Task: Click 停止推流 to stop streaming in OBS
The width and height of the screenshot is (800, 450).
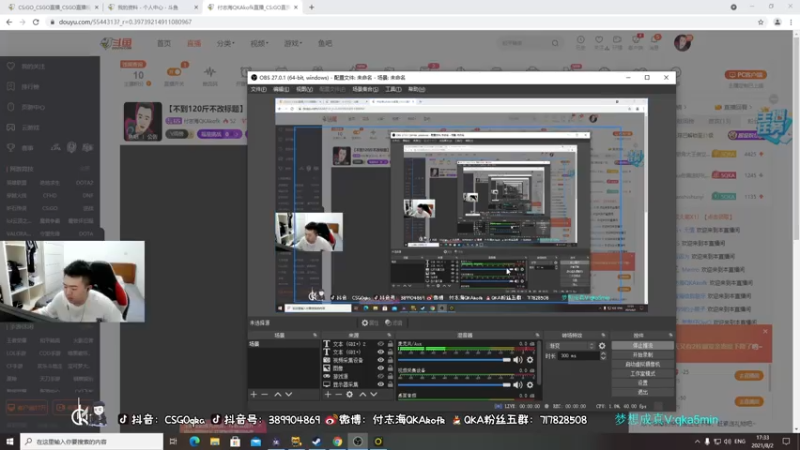Action: tap(642, 345)
